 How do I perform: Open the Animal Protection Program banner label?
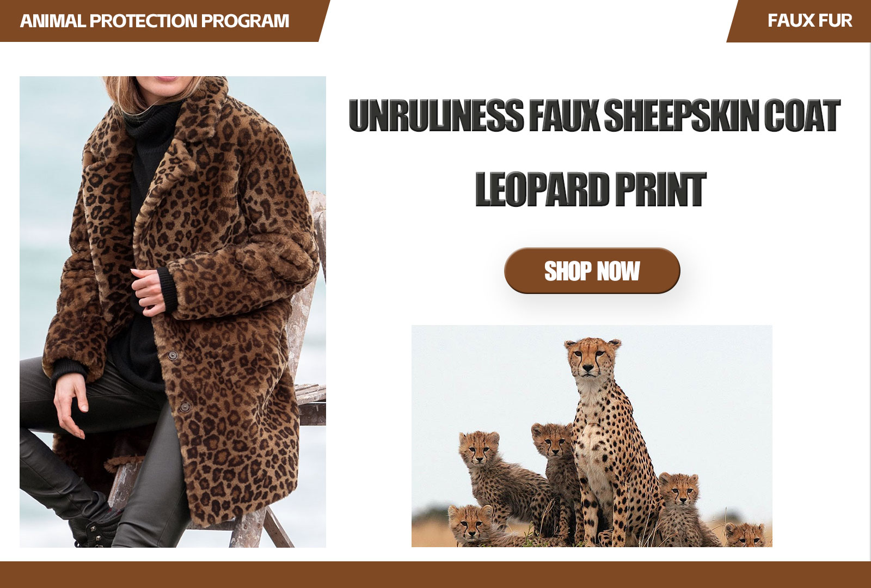(x=155, y=21)
